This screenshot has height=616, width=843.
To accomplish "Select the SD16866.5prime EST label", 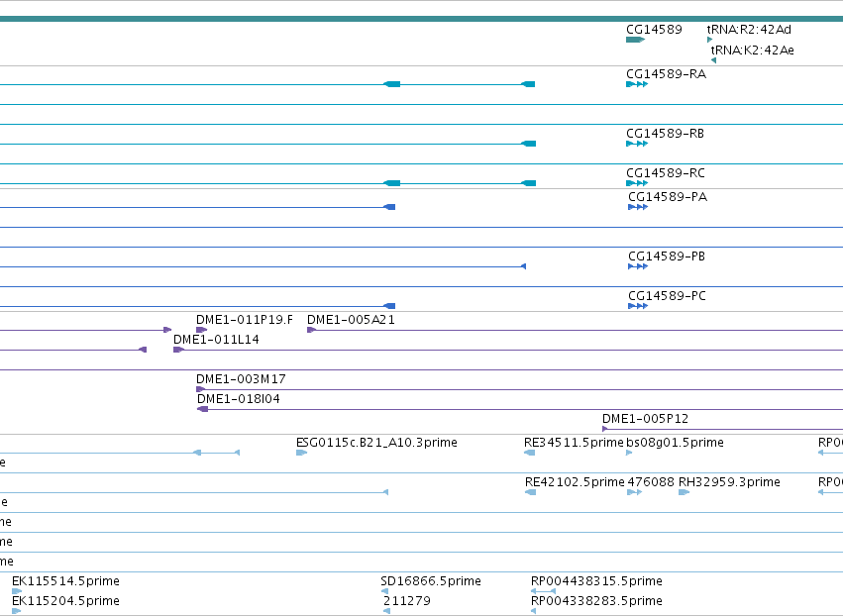I will point(431,581).
